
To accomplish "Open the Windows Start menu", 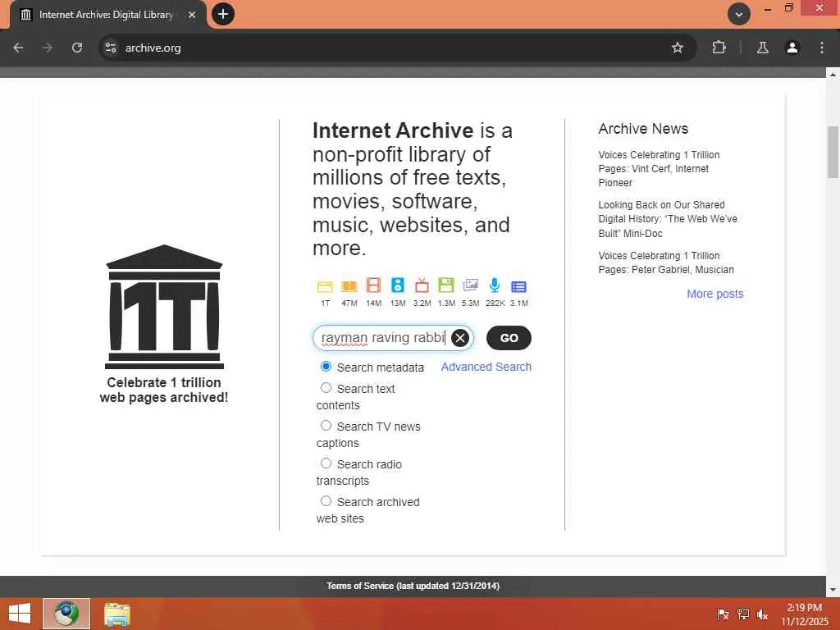I will point(20,614).
